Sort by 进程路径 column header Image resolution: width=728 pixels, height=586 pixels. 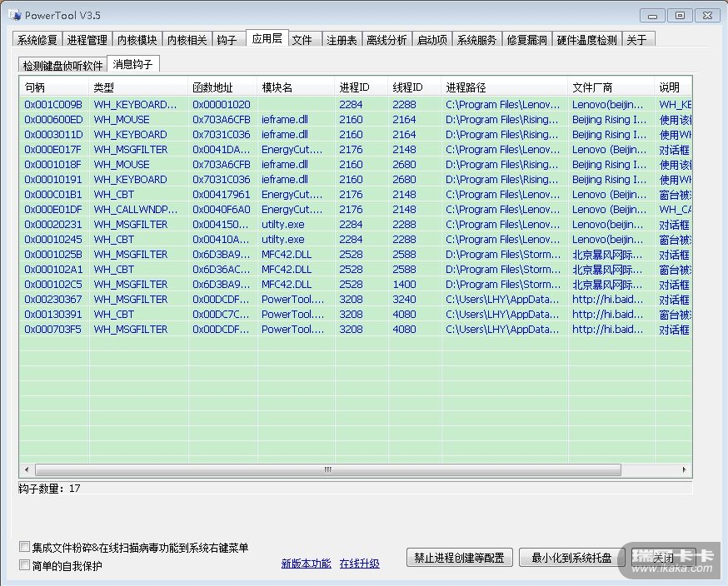click(504, 87)
